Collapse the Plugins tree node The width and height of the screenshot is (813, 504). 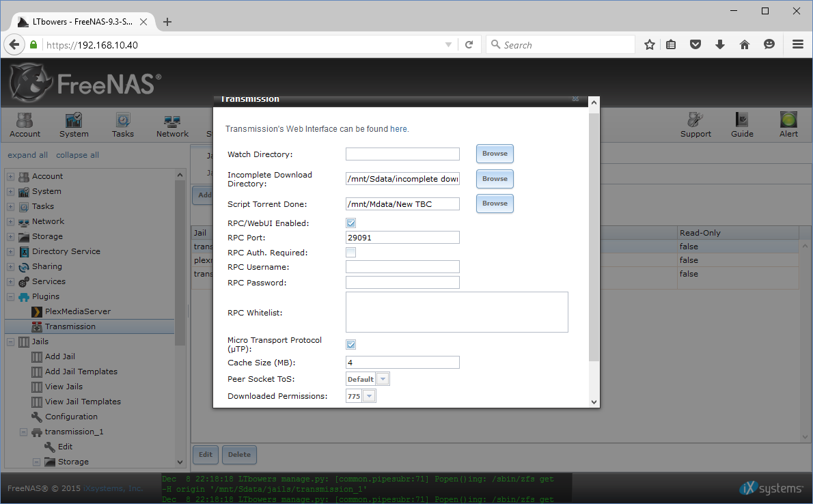(10, 297)
